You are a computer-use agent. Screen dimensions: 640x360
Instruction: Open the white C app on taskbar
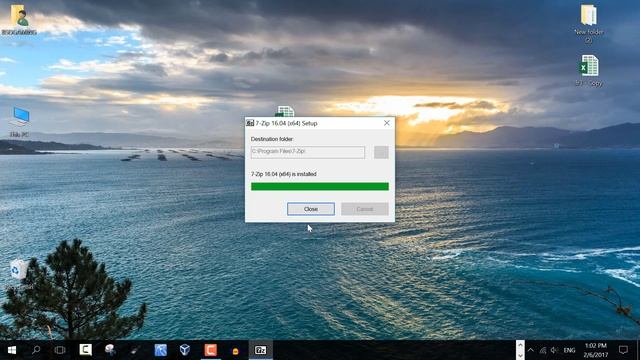click(85, 350)
